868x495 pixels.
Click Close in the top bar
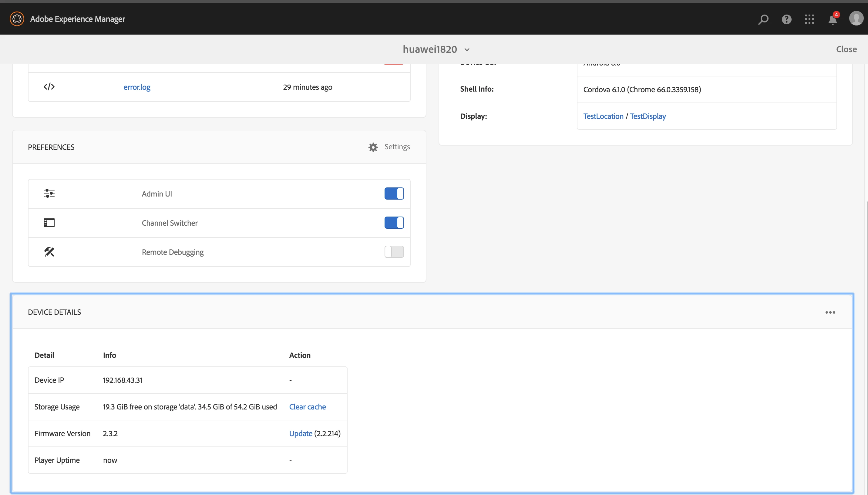pos(846,49)
